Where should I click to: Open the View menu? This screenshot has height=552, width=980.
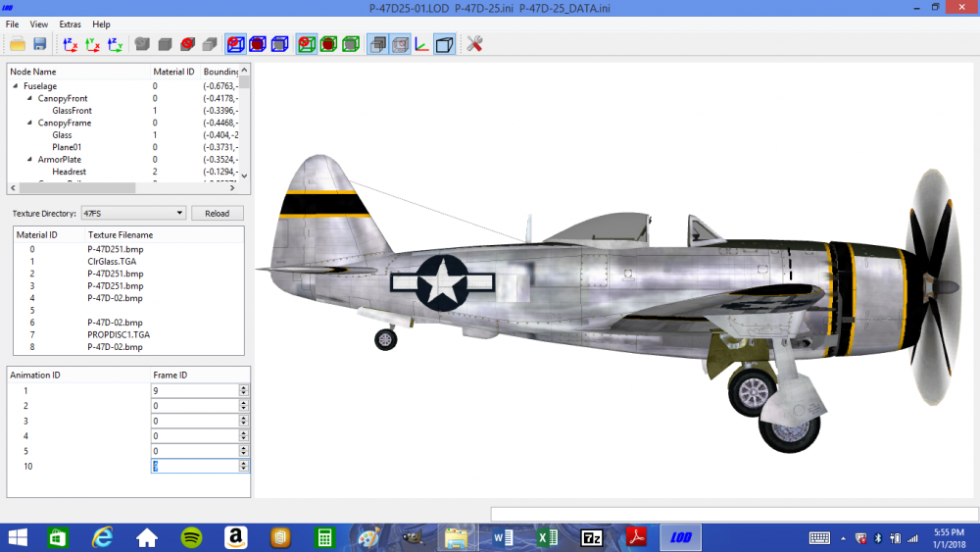click(39, 25)
